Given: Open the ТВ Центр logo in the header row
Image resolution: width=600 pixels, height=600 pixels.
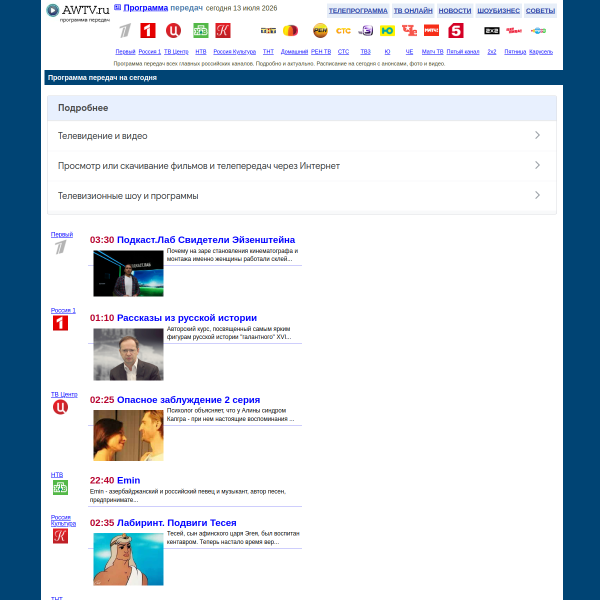Looking at the screenshot, I should click(173, 31).
